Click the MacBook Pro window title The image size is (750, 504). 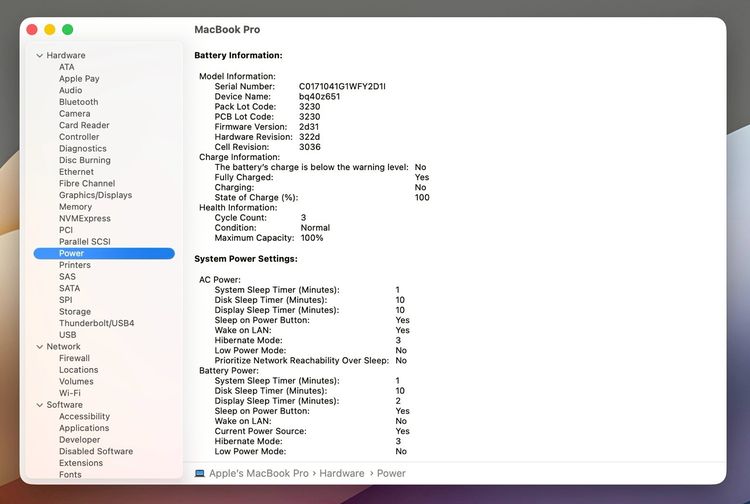227,30
